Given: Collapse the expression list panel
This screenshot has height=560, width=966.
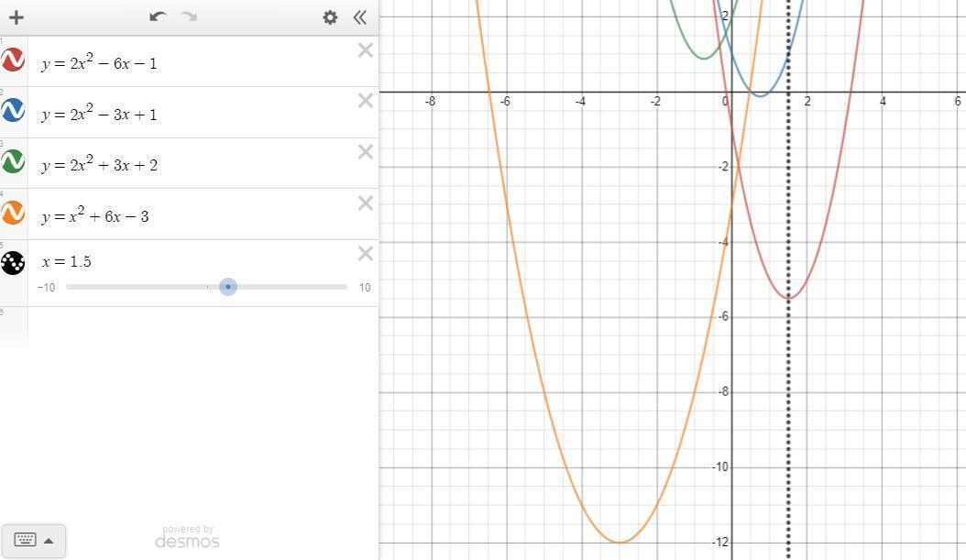Looking at the screenshot, I should click(360, 17).
